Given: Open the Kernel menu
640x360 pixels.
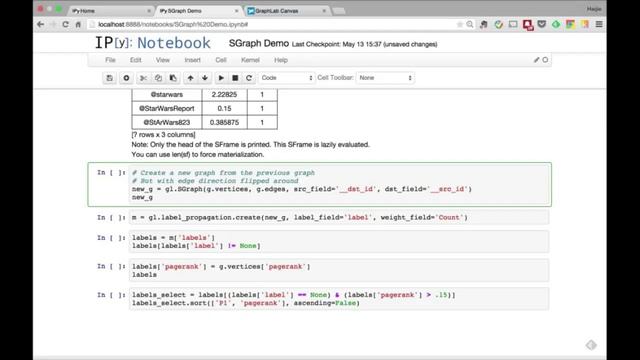Looking at the screenshot, I should coord(250,60).
